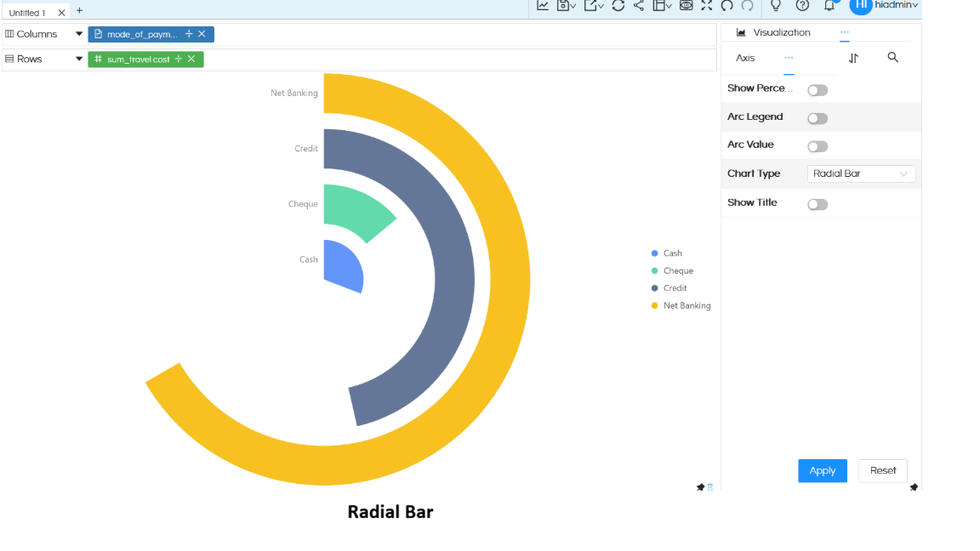Select the share icon in the toolbar
This screenshot has height=551, width=980.
click(639, 6)
